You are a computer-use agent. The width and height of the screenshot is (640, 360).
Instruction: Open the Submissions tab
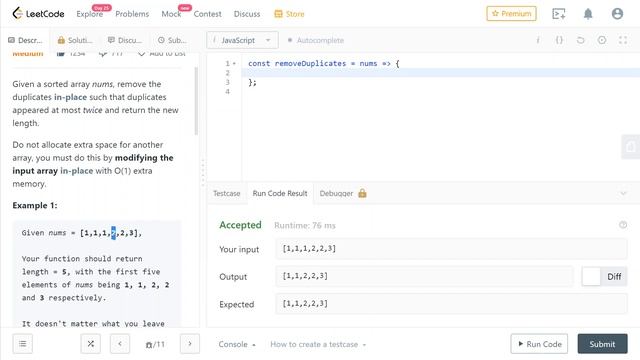[172, 40]
